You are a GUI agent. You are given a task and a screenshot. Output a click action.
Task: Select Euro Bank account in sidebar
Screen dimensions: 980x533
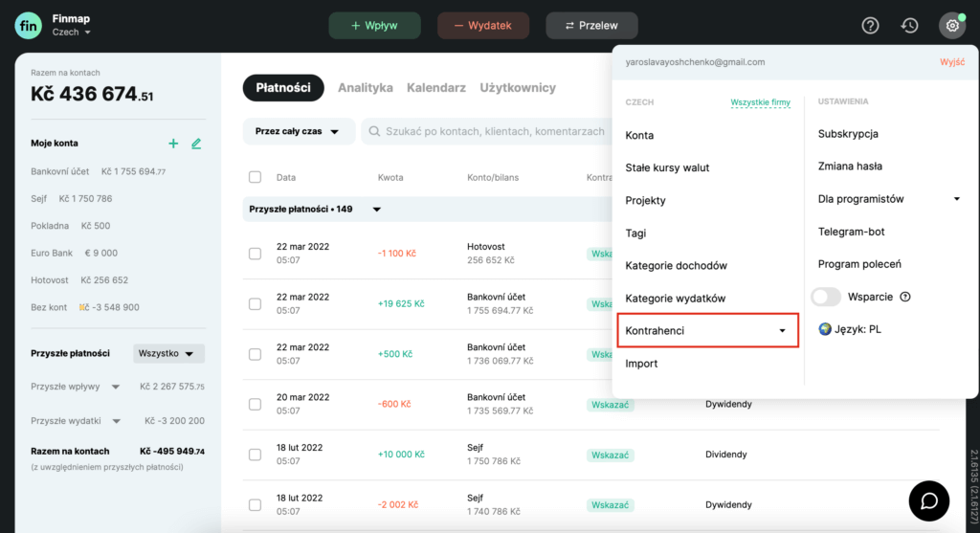click(x=74, y=253)
